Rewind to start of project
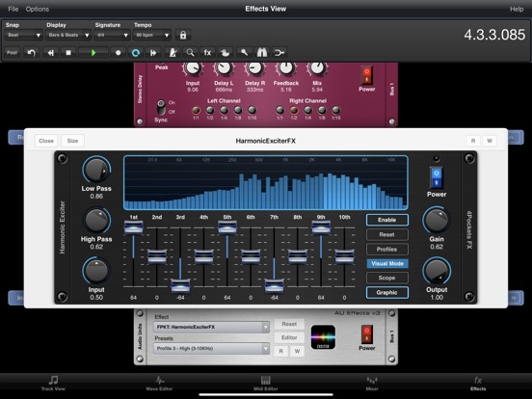Viewport: 532px width, 399px height. pos(50,53)
